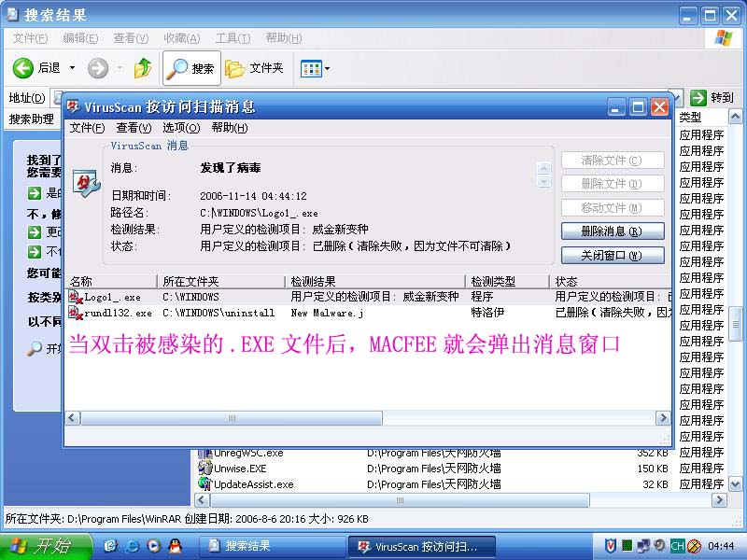Launch Internet Explorer from quick launch
This screenshot has height=560, width=747.
[132, 546]
